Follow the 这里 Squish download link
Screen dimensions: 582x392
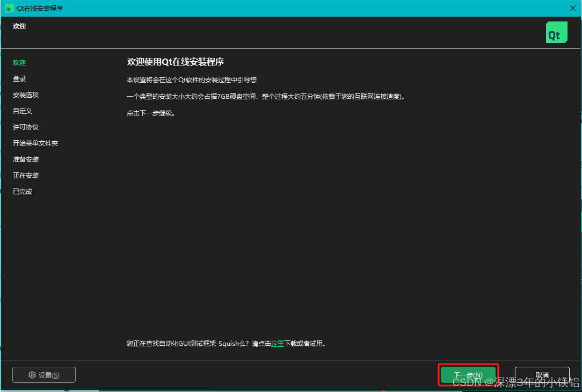click(277, 344)
